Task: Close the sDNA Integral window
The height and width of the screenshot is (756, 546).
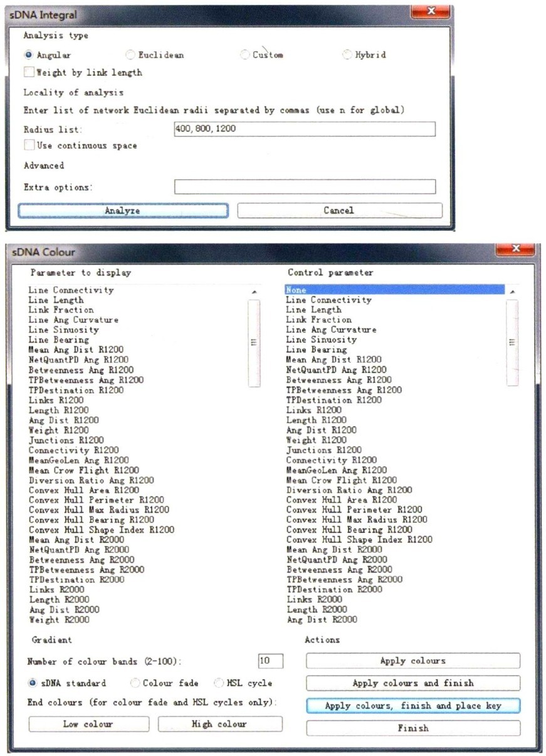Action: coord(431,12)
